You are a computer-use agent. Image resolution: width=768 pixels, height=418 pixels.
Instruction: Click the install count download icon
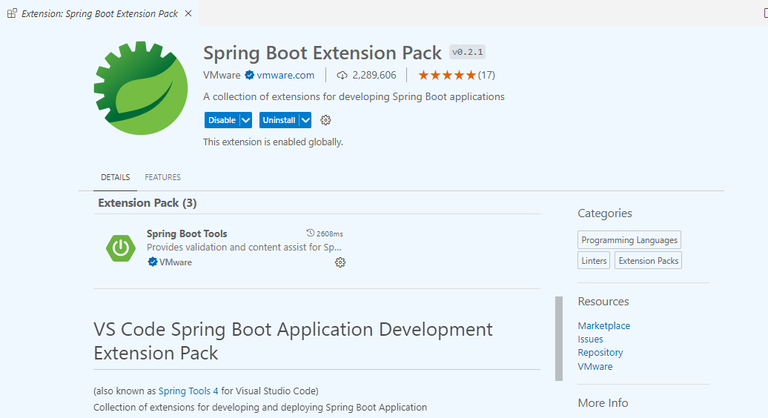pos(342,75)
